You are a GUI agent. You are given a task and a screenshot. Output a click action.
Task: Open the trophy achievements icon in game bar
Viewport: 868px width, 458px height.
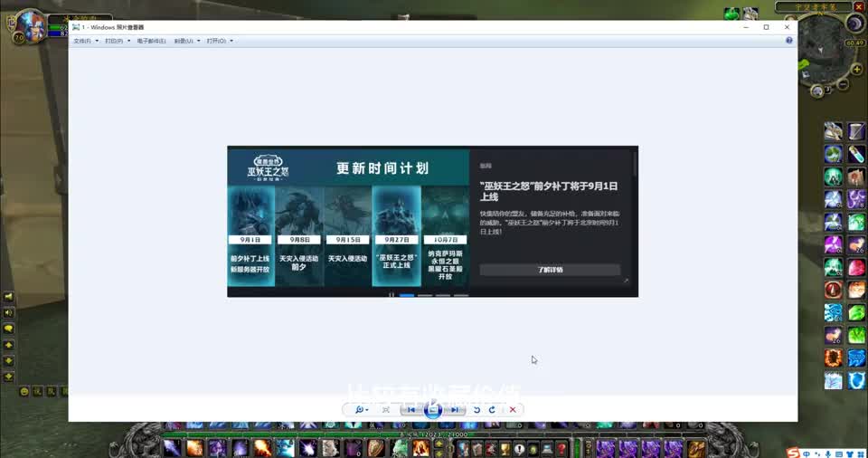505,448
